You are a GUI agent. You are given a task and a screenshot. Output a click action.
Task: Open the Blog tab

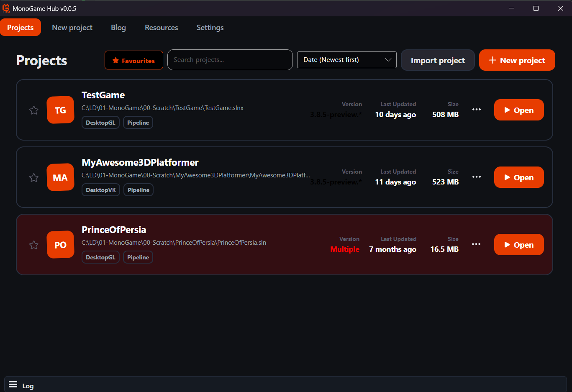tap(118, 27)
